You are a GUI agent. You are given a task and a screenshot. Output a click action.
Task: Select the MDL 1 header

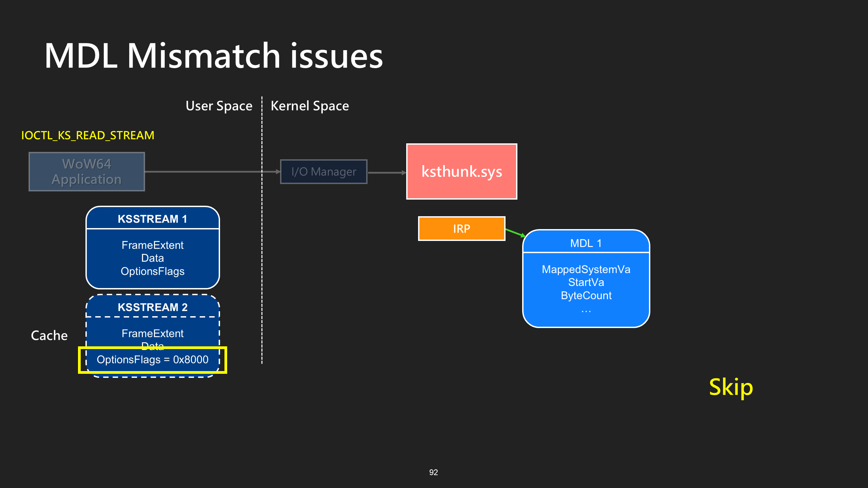click(x=586, y=243)
